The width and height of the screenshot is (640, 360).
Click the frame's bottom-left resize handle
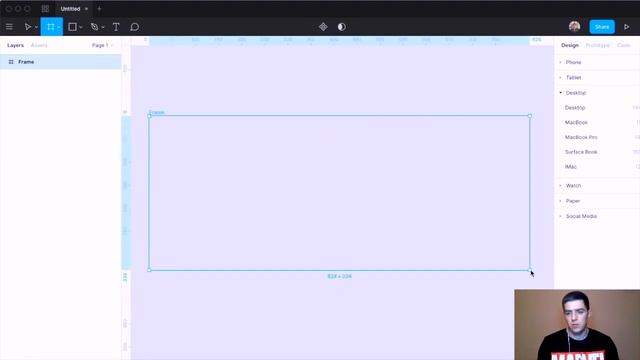pyautogui.click(x=149, y=270)
